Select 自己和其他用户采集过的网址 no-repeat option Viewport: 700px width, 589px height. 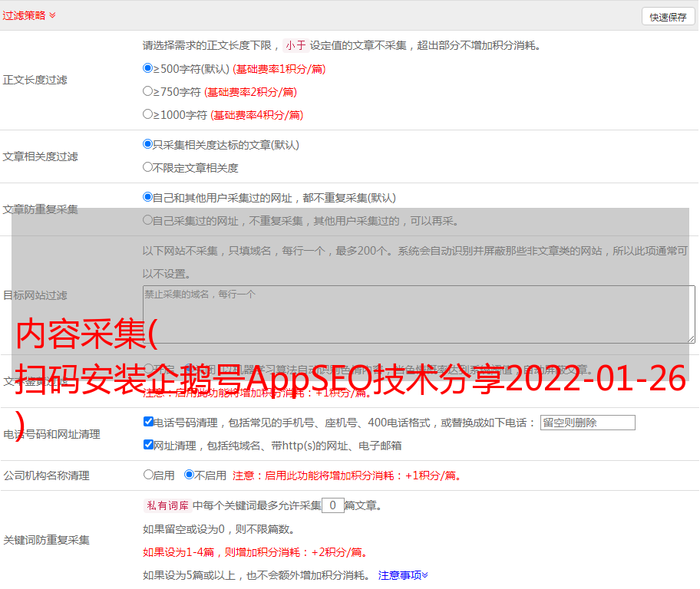[x=148, y=197]
